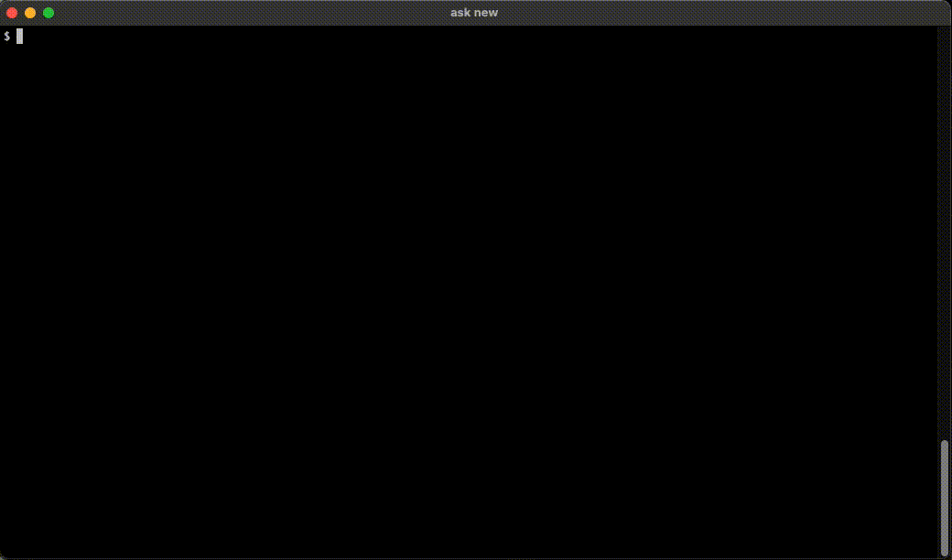Screen dimensions: 952x560
Task: Click the vertical scrollbar thumb
Action: click(x=944, y=498)
